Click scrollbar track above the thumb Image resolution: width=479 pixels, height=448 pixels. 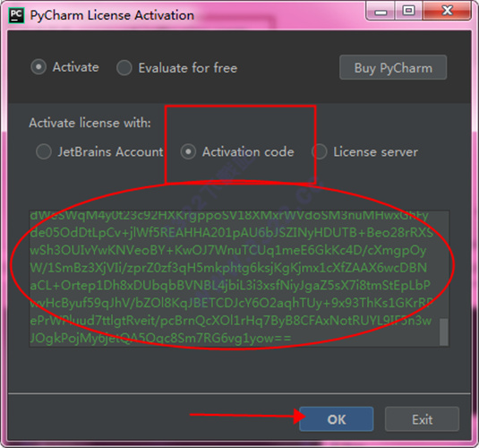click(x=443, y=264)
